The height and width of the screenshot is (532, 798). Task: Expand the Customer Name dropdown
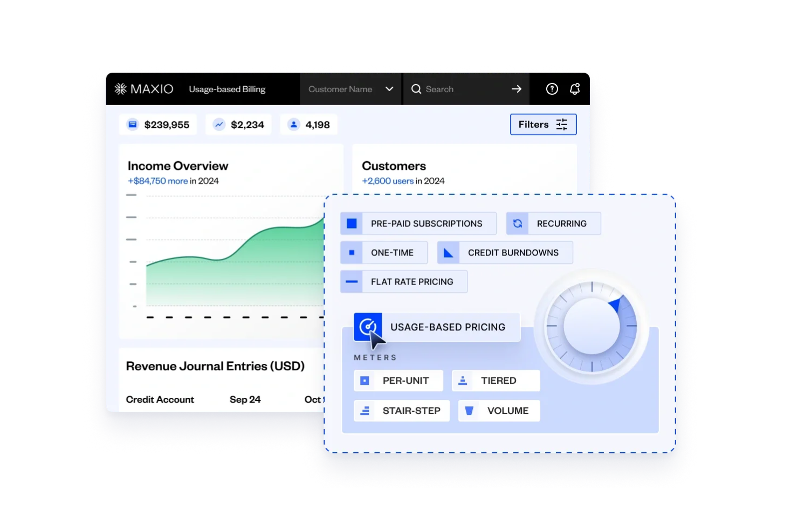click(350, 89)
